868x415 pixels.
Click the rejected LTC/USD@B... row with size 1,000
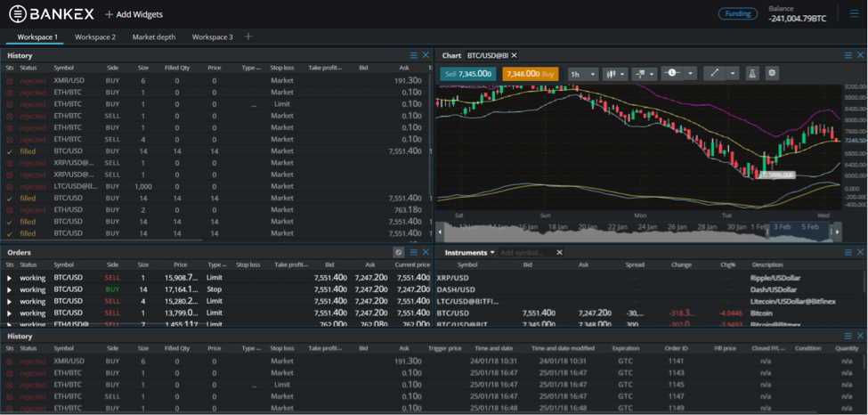[215, 186]
